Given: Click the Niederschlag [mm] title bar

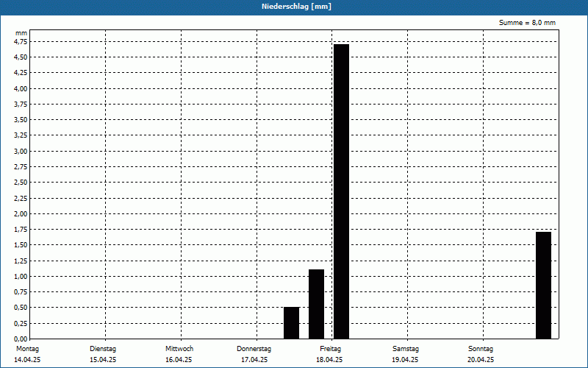Looking at the screenshot, I should [x=294, y=7].
